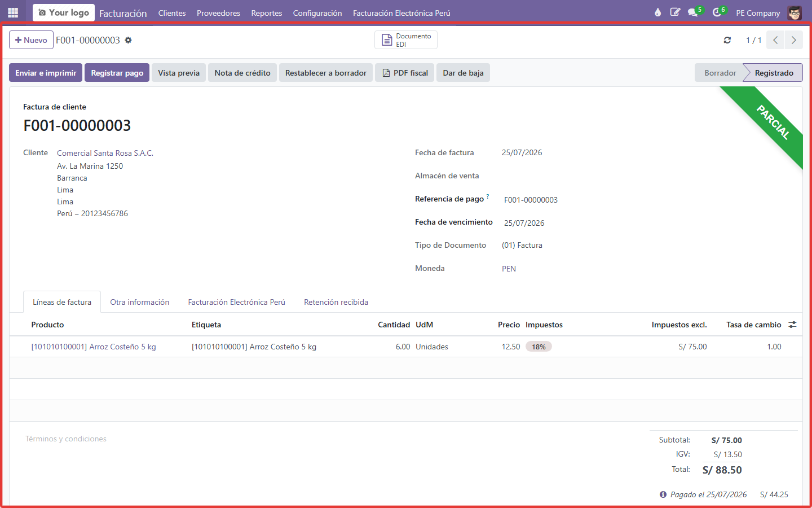The image size is (812, 508).
Task: Switch to Otra información tab
Action: 140,302
